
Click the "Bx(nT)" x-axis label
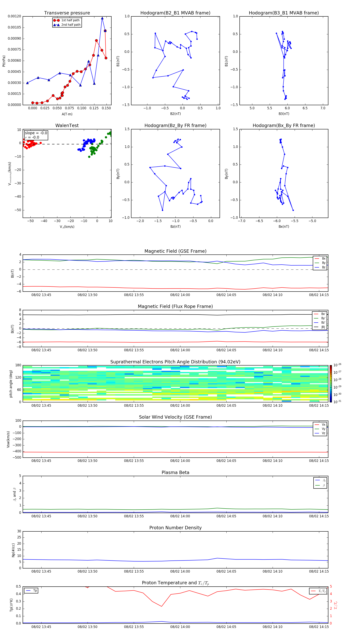click(x=284, y=227)
